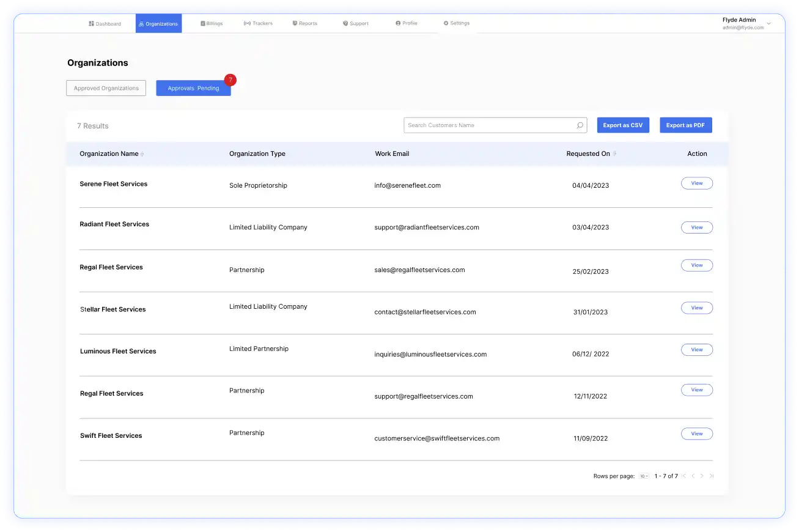799x532 pixels.
Task: Go to the next page arrow
Action: coord(702,476)
